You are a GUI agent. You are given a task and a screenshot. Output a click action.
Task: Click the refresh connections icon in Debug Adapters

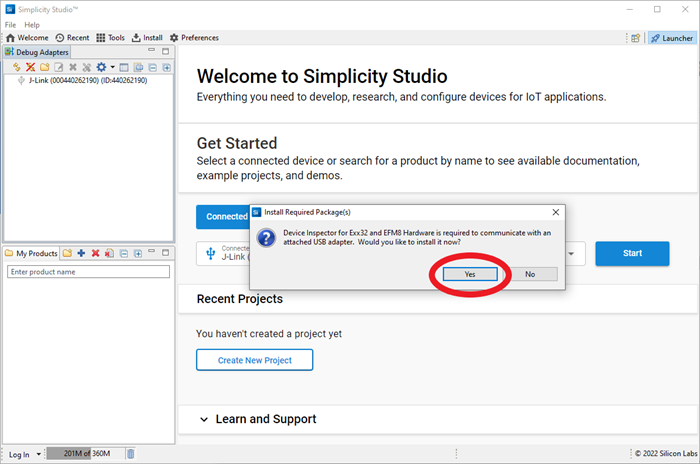click(x=17, y=67)
